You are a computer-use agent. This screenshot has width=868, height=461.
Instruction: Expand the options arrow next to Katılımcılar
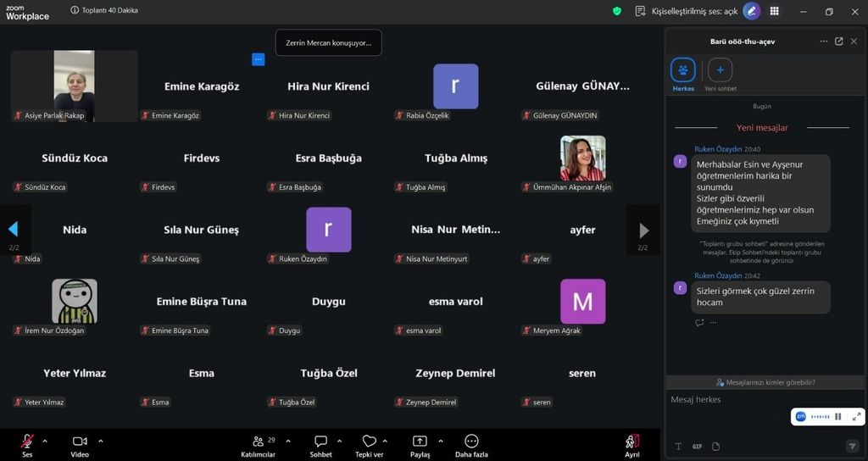pyautogui.click(x=288, y=441)
